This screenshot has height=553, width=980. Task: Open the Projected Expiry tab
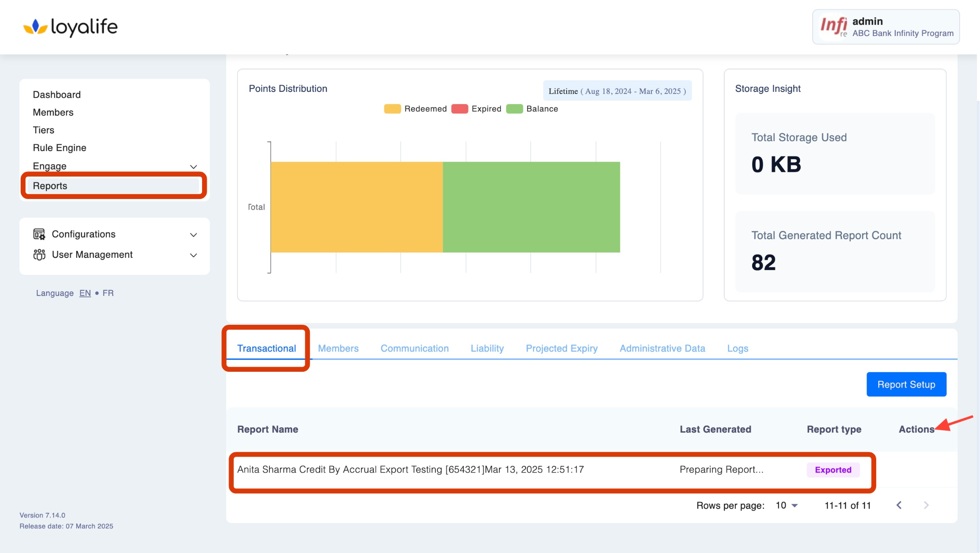click(562, 348)
